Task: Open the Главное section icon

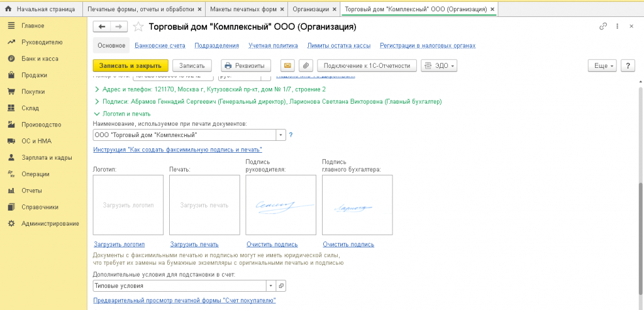Action: tap(11, 26)
